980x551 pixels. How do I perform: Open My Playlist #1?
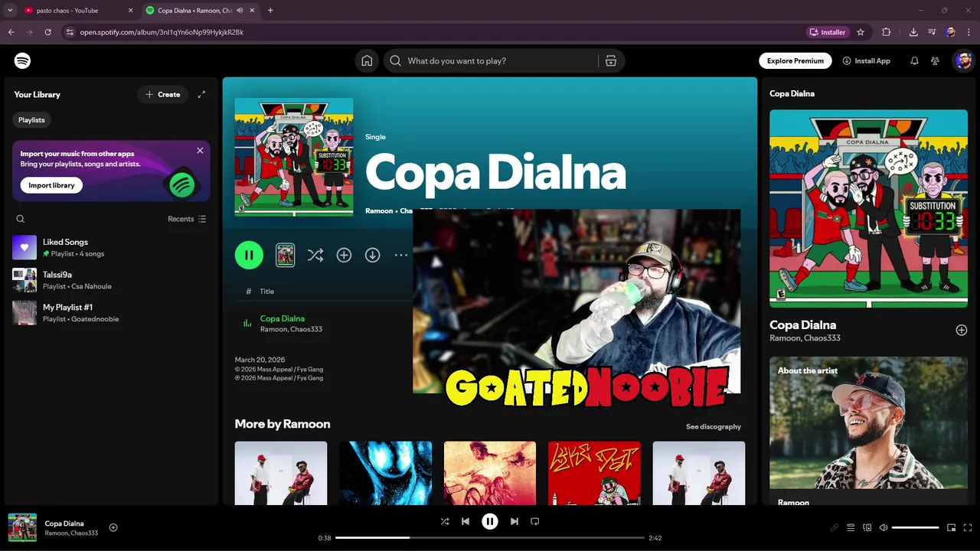coord(111,312)
